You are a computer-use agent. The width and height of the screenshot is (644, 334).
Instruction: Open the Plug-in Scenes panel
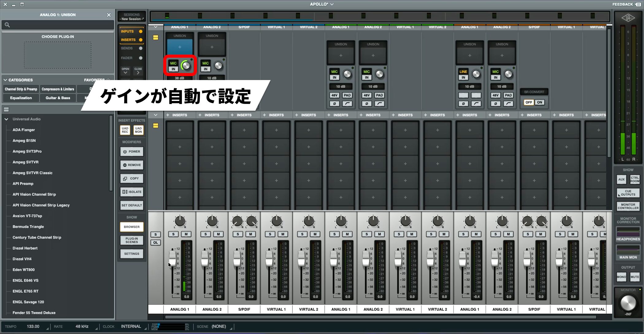coord(132,240)
